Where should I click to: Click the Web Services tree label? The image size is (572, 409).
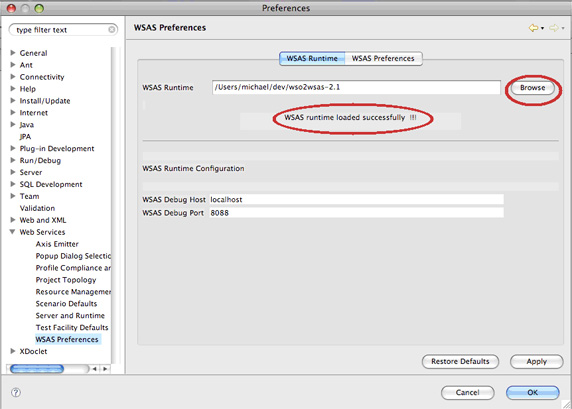click(42, 232)
